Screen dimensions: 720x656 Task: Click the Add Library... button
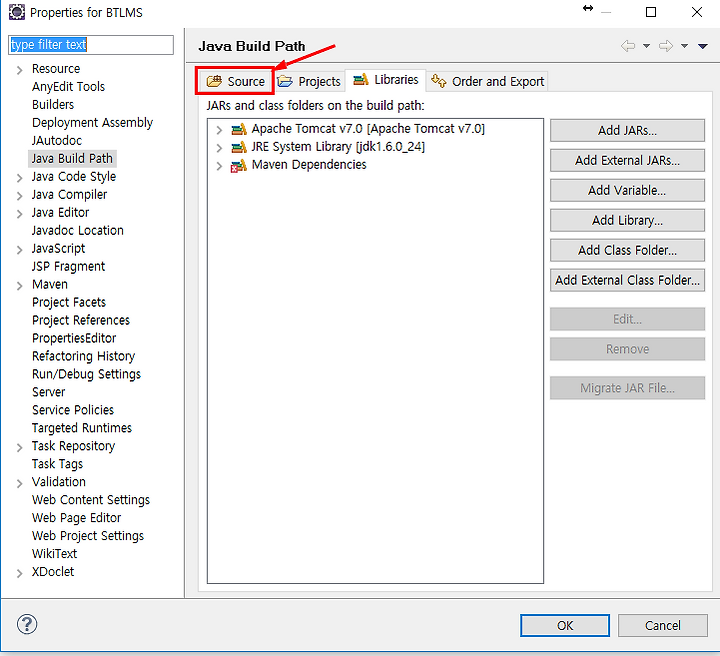coord(627,220)
